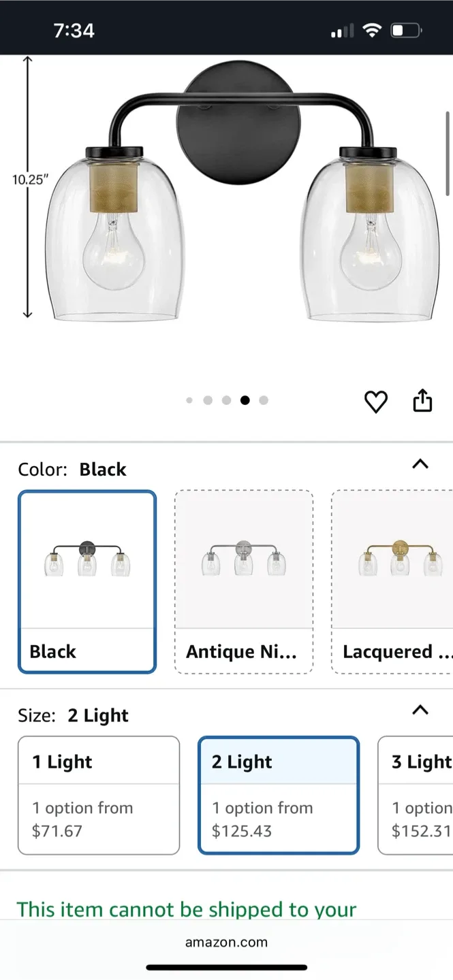Select the 1 Light size option
Screen dimensions: 453x980
coord(98,796)
